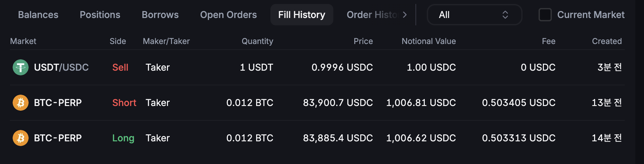Image resolution: width=644 pixels, height=164 pixels.
Task: View the Open Orders tab
Action: (x=229, y=15)
